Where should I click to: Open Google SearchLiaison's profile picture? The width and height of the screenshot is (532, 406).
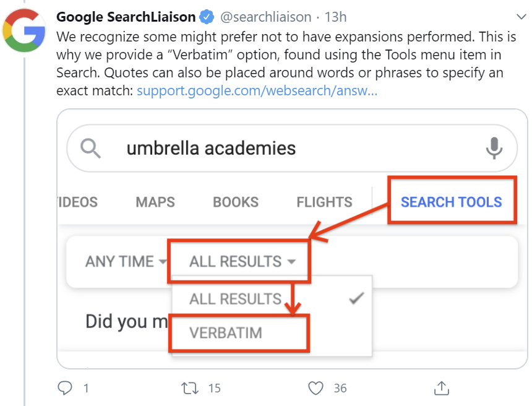24,28
